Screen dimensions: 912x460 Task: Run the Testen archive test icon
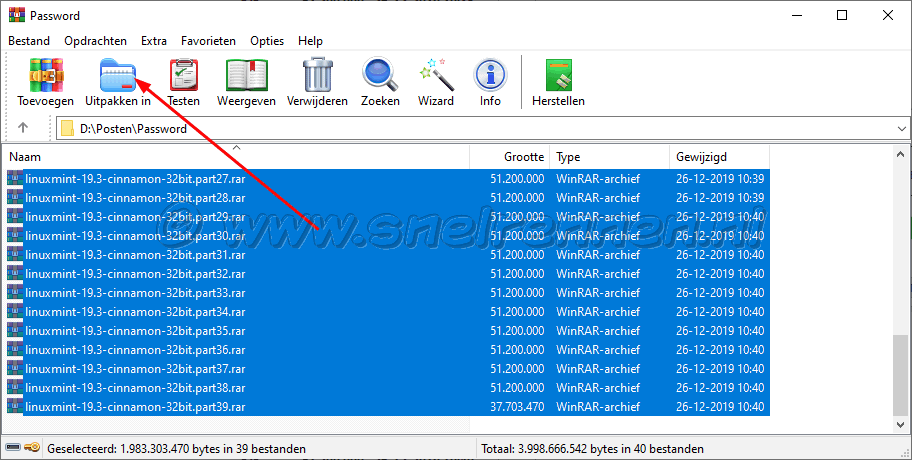click(x=184, y=75)
